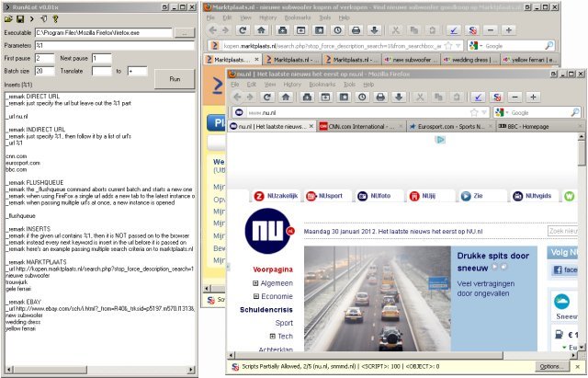
Task: Expand the Tech section in nu.nl sidebar
Action: [273, 336]
